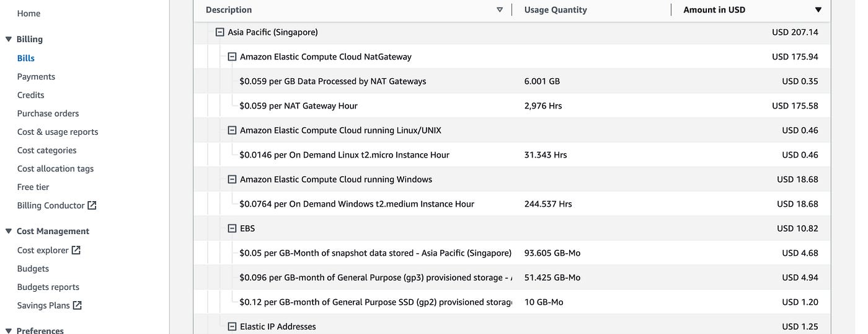Click external link icon beside Savings Plans
Viewport: 868px width, 334px height.
[77, 305]
